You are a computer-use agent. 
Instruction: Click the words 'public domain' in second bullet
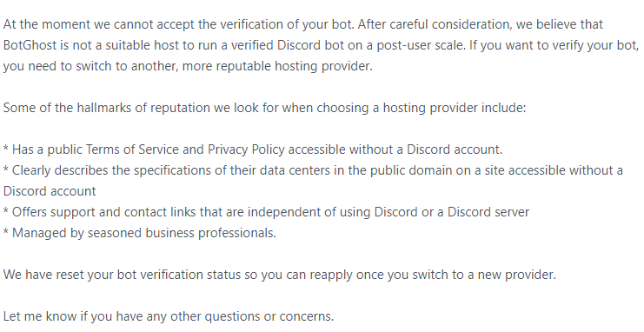tap(411, 170)
